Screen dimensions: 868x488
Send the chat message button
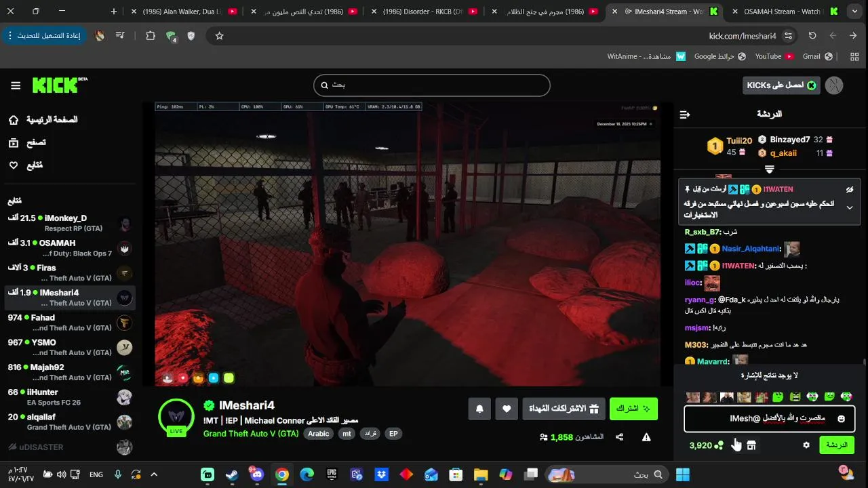(x=837, y=445)
